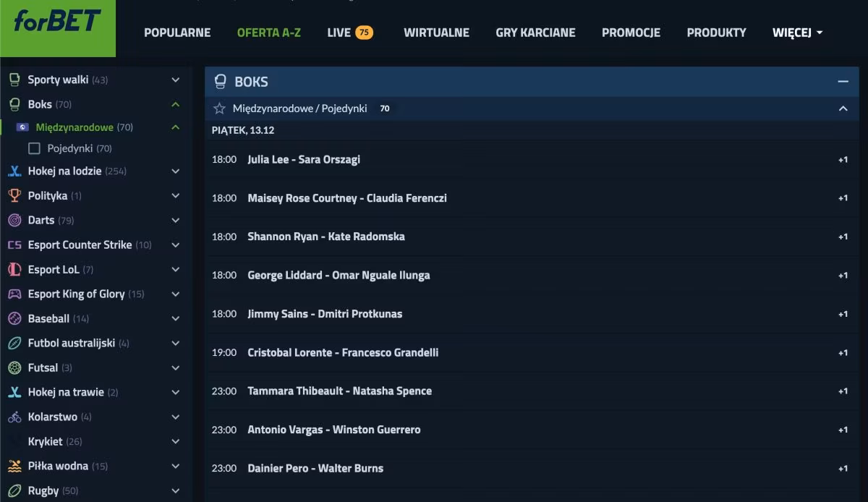The height and width of the screenshot is (502, 868).
Task: Open the PROMOCJE menu item
Action: tap(631, 33)
